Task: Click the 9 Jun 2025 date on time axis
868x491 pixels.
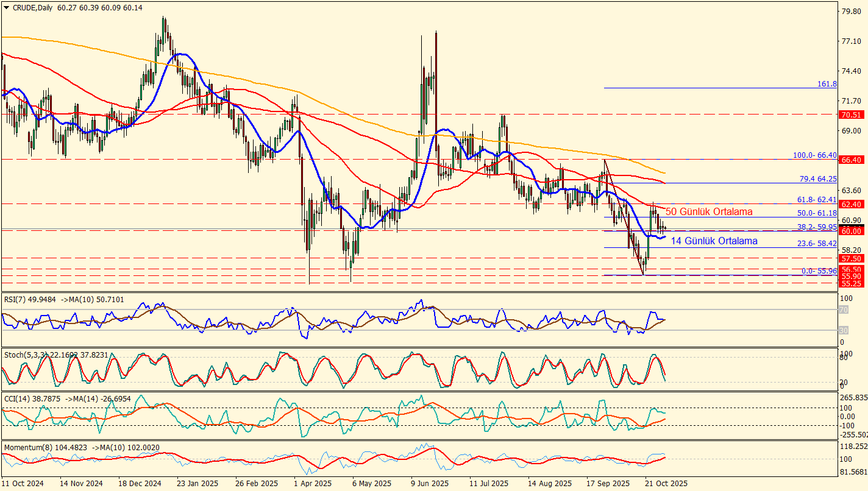Action: pyautogui.click(x=431, y=483)
